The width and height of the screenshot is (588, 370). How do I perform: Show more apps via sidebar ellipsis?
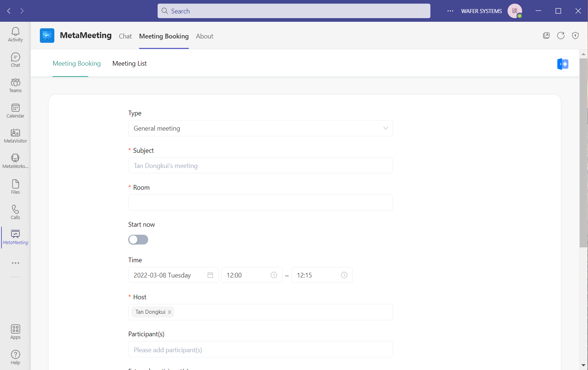(15, 263)
